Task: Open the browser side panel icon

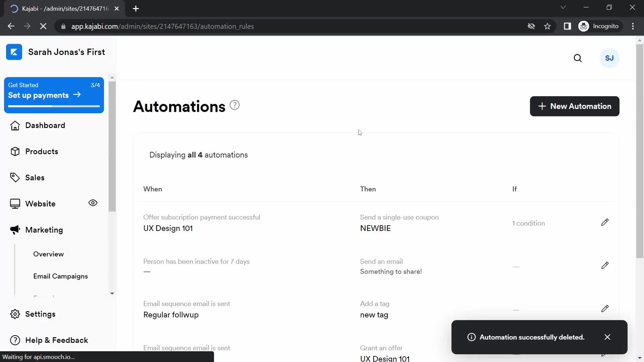Action: click(x=567, y=26)
